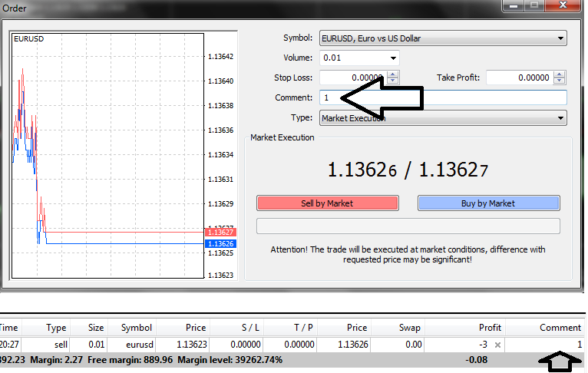Click the Comment column header in trade table
This screenshot has height=373, width=588.
click(x=560, y=328)
